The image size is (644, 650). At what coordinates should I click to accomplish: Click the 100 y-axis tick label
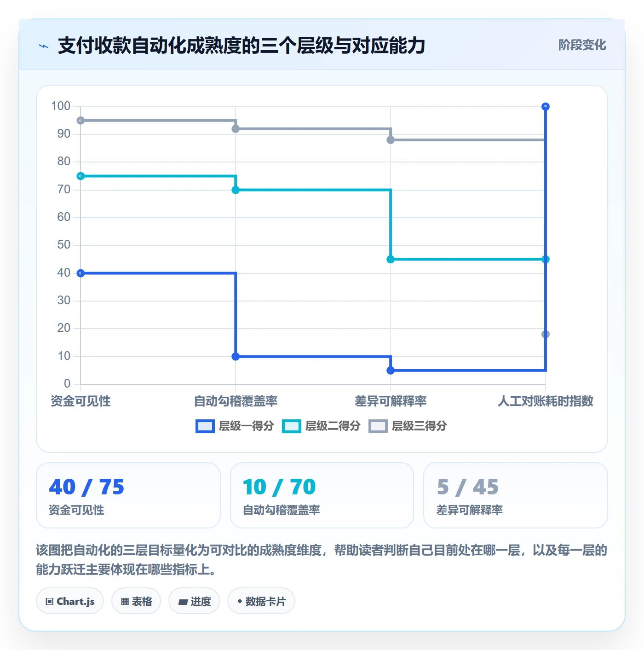[x=61, y=106]
